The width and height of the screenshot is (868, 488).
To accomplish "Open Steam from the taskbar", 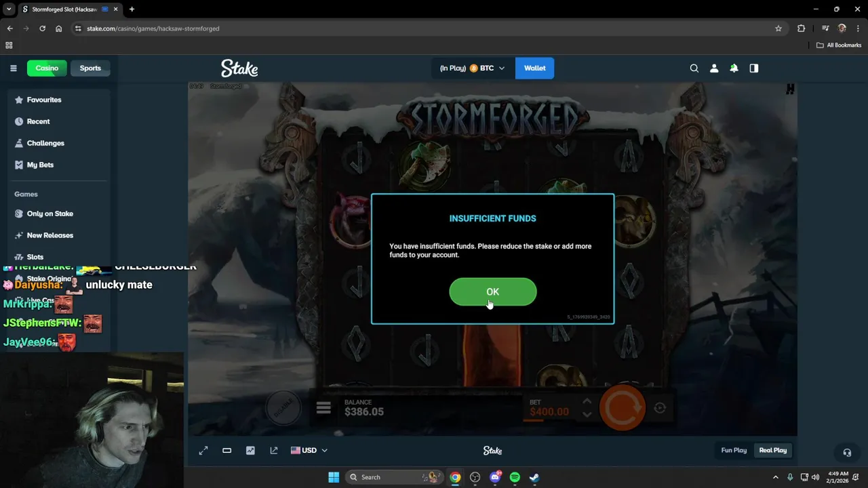I will [x=534, y=477].
